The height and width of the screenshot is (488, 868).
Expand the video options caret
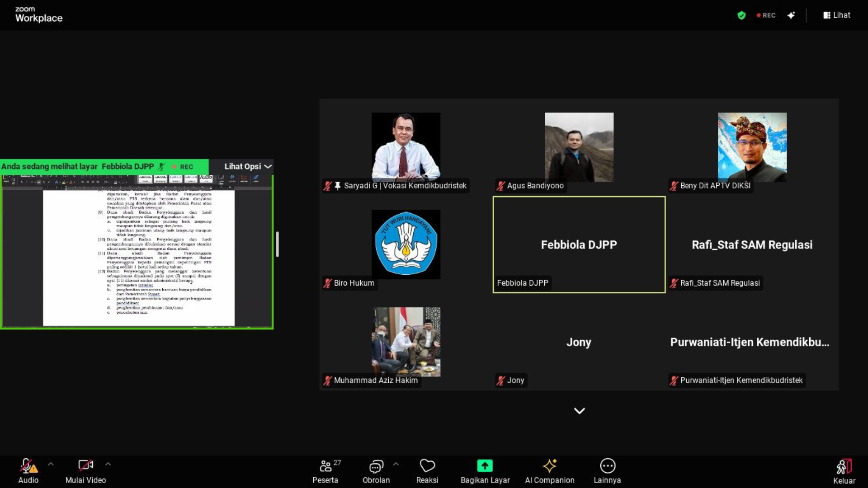pos(108,464)
